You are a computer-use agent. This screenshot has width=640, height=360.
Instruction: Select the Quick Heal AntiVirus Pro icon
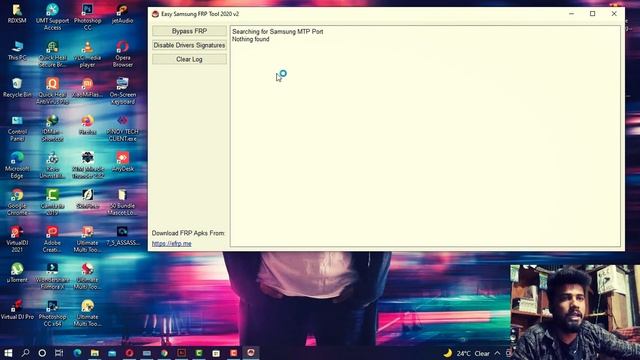(x=52, y=91)
